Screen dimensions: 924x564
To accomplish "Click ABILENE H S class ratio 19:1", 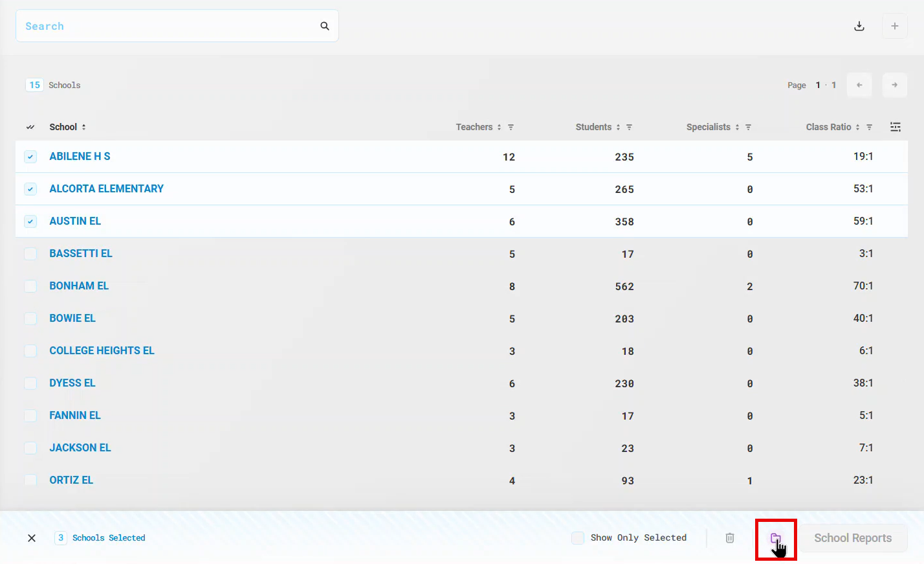I will 863,156.
